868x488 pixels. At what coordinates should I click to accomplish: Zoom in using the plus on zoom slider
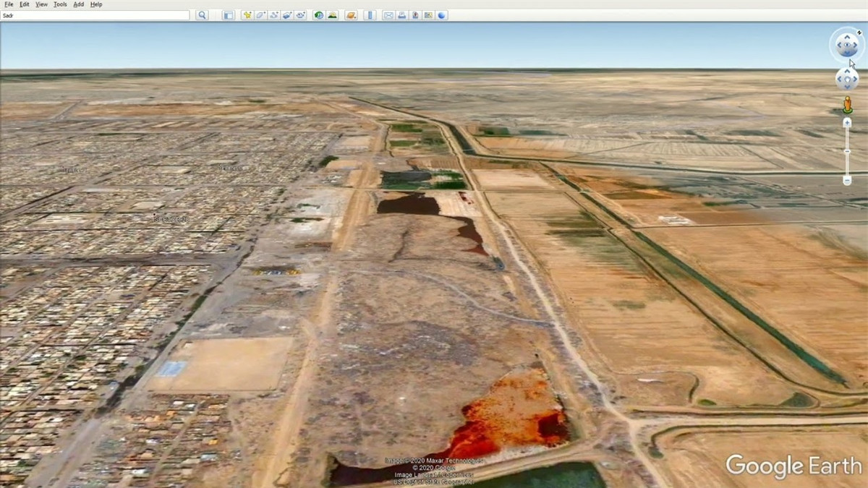pyautogui.click(x=847, y=122)
